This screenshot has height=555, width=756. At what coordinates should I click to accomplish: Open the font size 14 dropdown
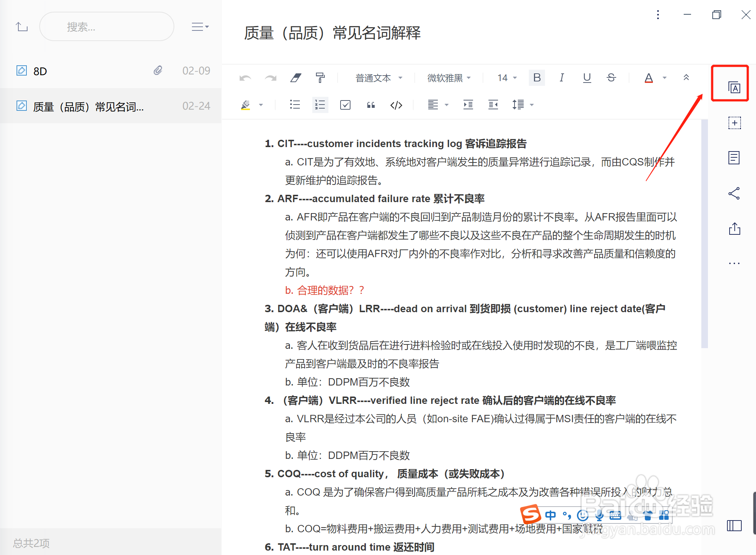pos(506,78)
